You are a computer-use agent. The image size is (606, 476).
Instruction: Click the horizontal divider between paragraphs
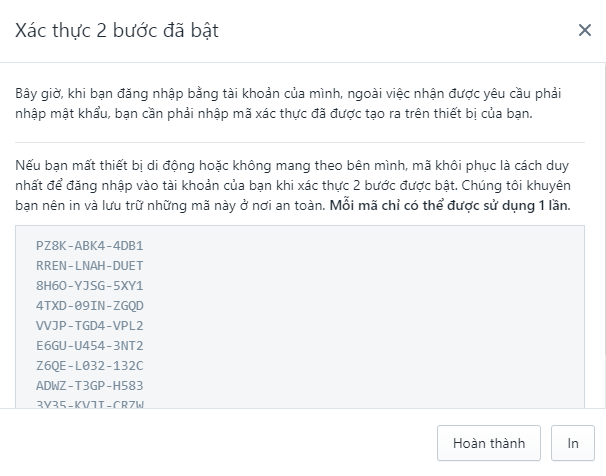click(300, 143)
